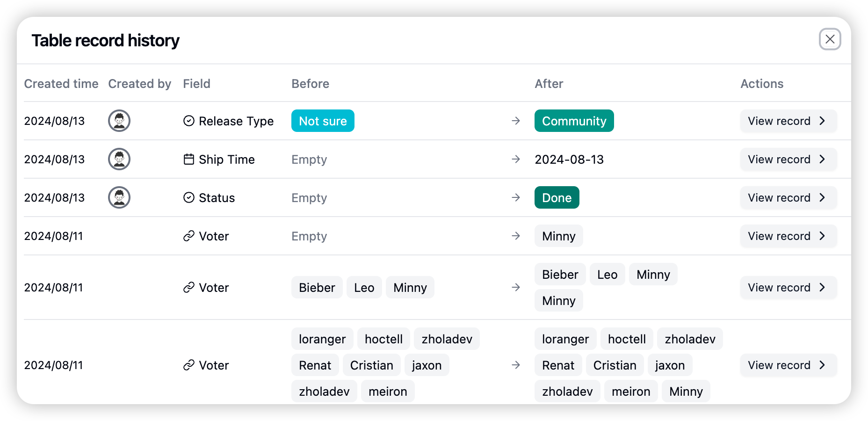Click the green Done status tag

coord(557,197)
